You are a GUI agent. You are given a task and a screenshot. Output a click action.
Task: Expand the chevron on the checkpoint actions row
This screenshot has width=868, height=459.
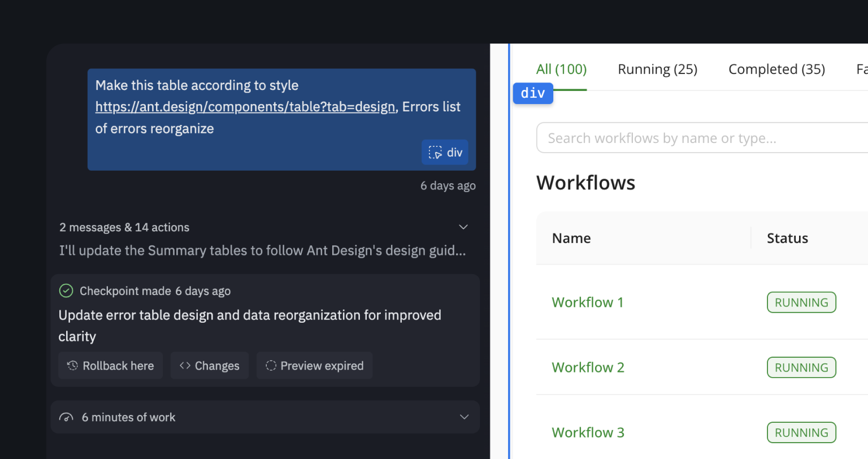click(x=463, y=227)
